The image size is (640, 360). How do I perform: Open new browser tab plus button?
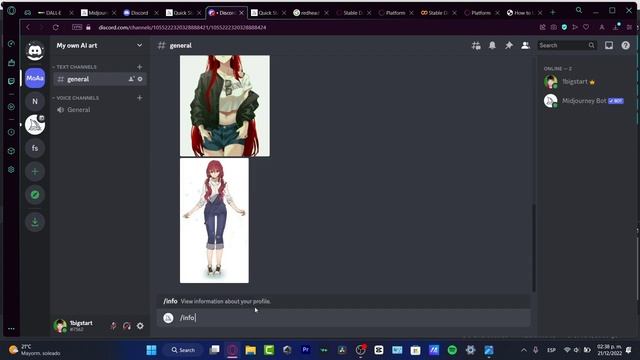tap(553, 13)
